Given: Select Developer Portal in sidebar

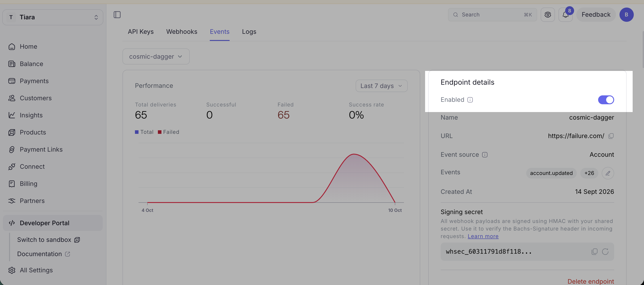Looking at the screenshot, I should point(53,223).
